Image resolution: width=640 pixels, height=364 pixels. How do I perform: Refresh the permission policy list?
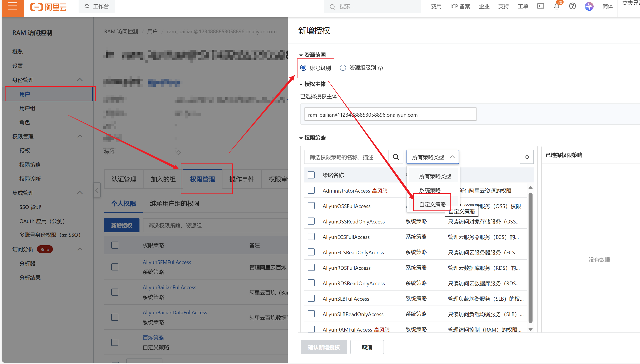pyautogui.click(x=527, y=157)
